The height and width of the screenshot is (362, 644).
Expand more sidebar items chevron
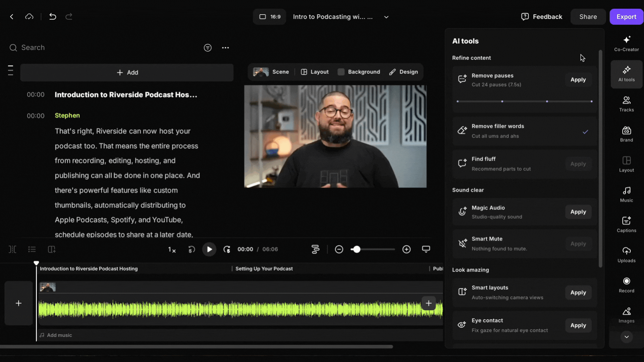(626, 337)
